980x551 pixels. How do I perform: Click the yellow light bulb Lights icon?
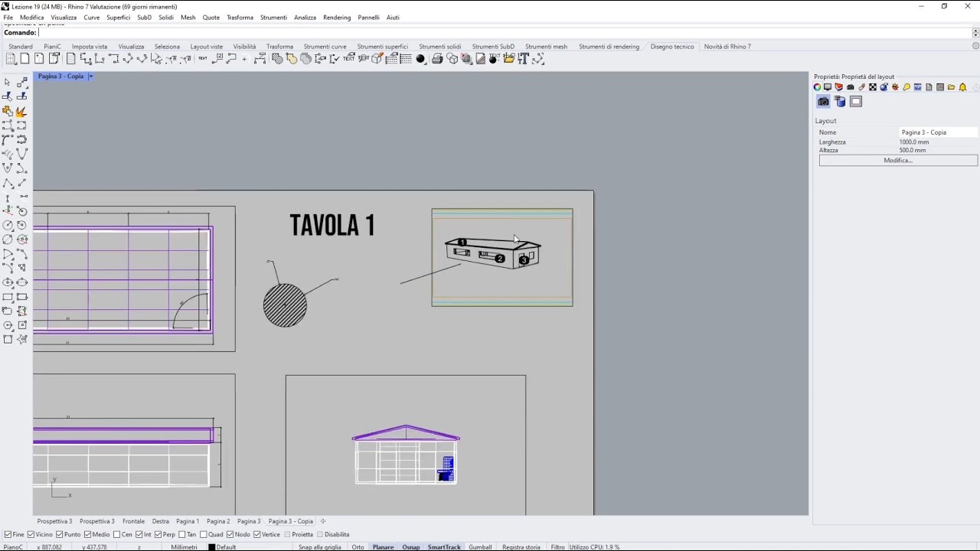pyautogui.click(x=906, y=87)
